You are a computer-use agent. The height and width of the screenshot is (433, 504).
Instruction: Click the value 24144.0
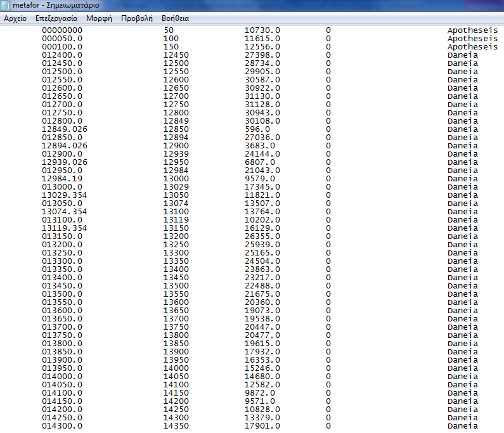[262, 154]
